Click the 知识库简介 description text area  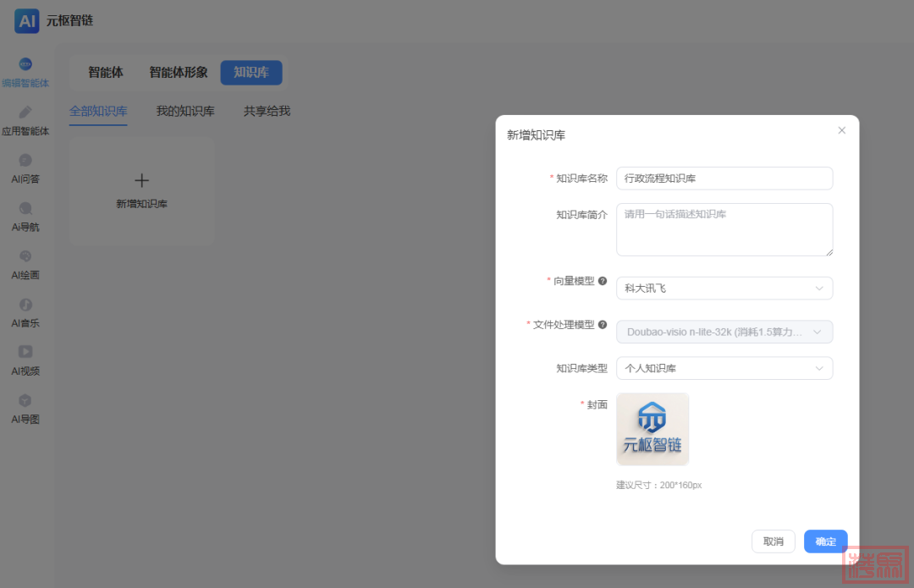(x=724, y=229)
